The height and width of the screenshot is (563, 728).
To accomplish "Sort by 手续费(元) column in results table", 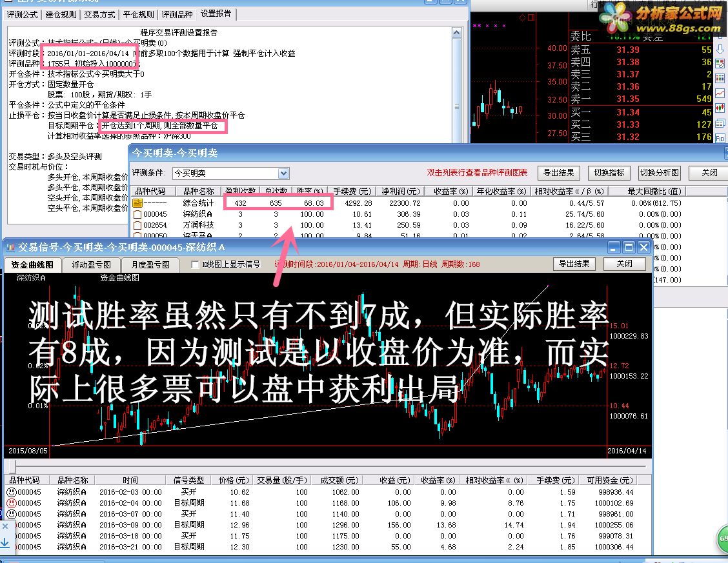I will click(x=352, y=191).
